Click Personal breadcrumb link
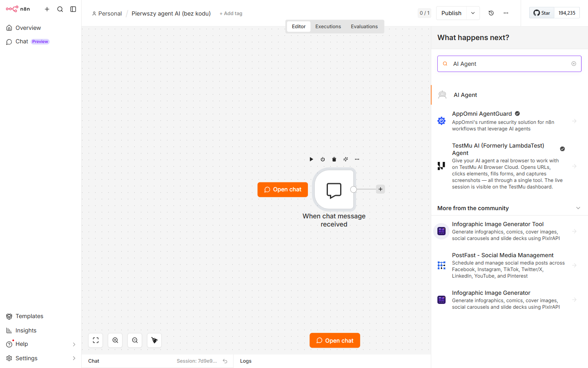This screenshot has width=588, height=368. [x=107, y=13]
